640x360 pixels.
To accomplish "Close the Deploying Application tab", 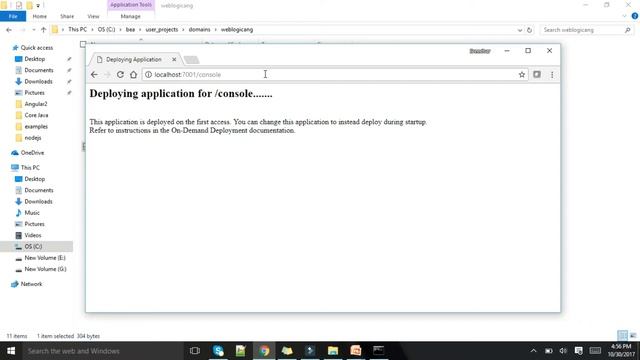I will click(174, 60).
